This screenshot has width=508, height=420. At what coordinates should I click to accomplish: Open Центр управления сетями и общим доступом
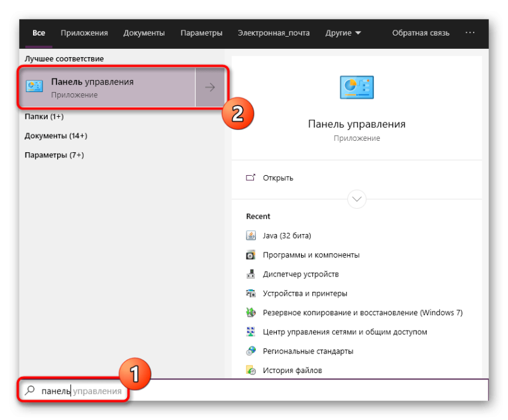[x=345, y=332]
